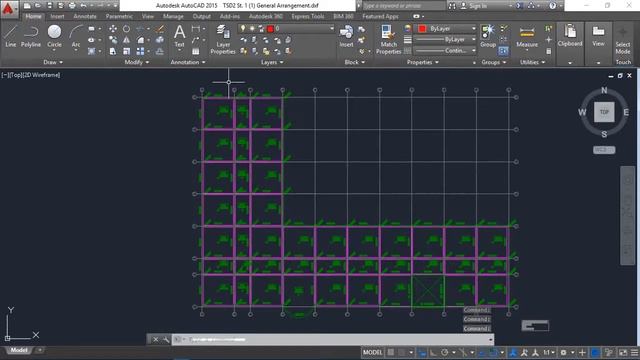The height and width of the screenshot is (360, 640).
Task: Click the command line customize wrench icon
Action: pos(166,340)
